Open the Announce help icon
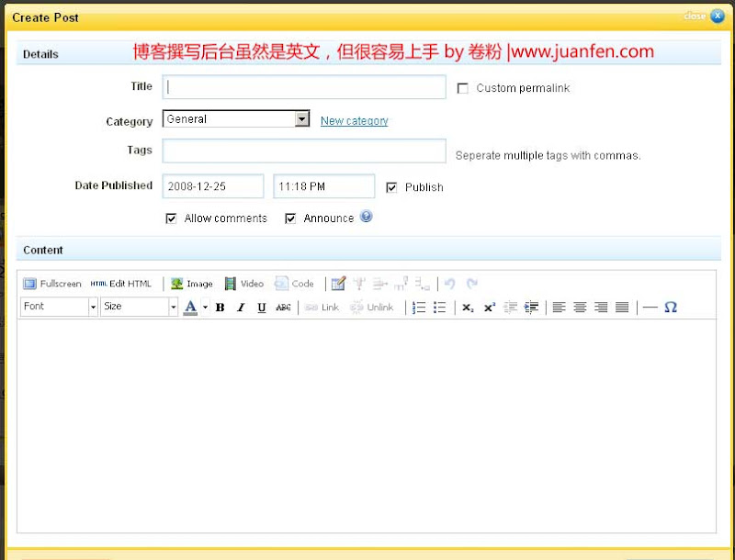 366,217
